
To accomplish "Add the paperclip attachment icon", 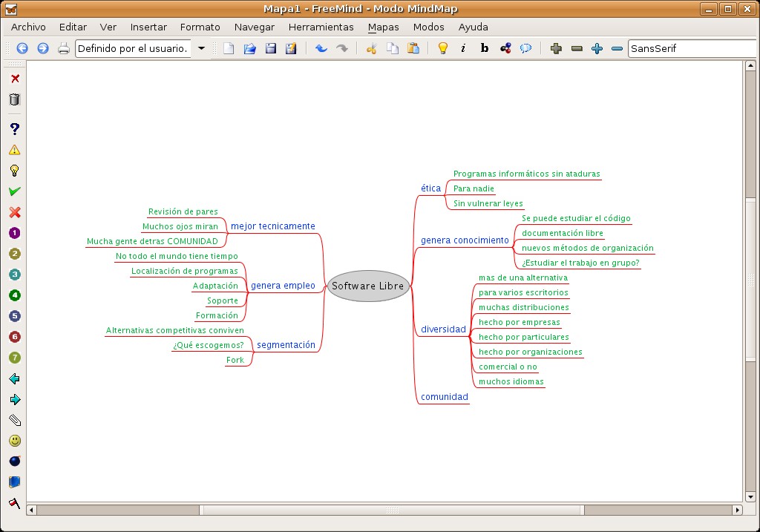I will click(15, 420).
